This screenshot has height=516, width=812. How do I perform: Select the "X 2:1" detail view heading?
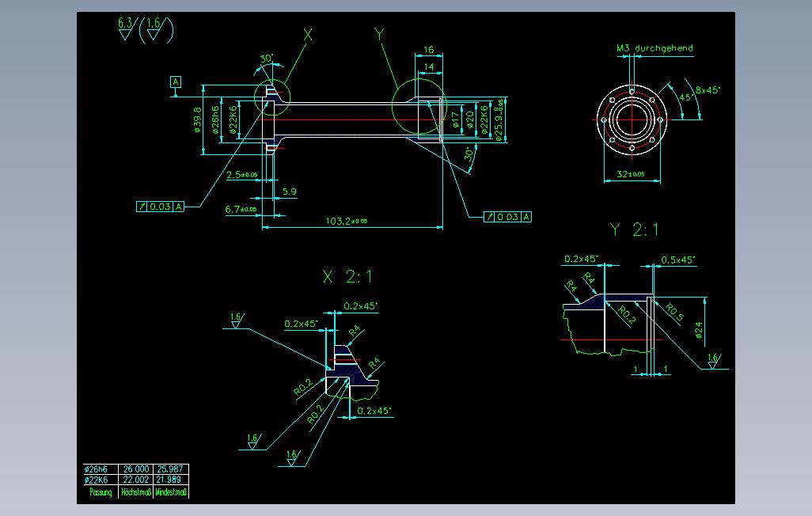[347, 276]
